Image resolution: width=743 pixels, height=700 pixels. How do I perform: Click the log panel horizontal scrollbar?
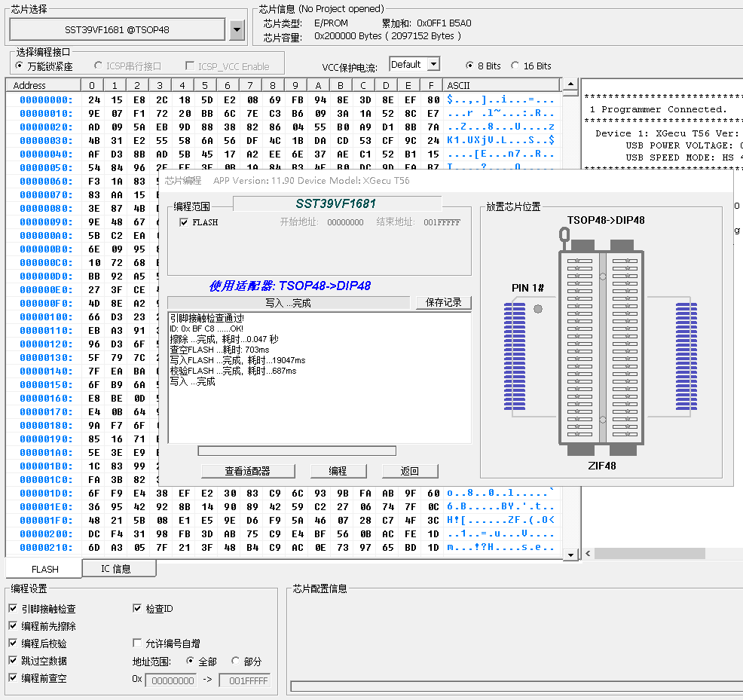click(650, 553)
